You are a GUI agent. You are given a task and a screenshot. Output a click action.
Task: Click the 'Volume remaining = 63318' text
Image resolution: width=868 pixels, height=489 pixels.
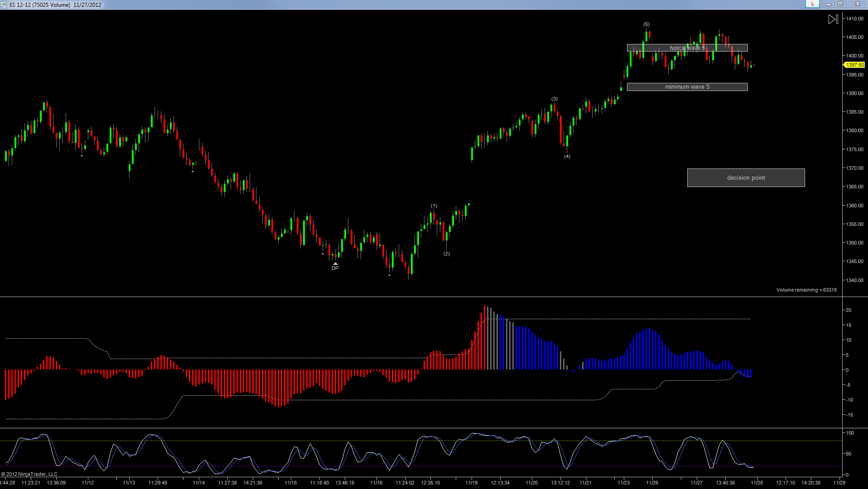(806, 290)
